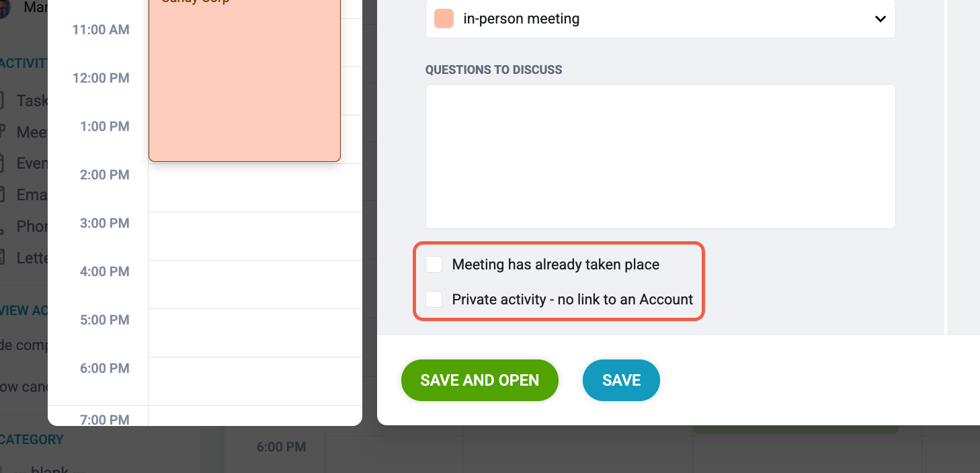Click the Letters sidebar icon
The height and width of the screenshot is (473, 980).
click(2, 257)
